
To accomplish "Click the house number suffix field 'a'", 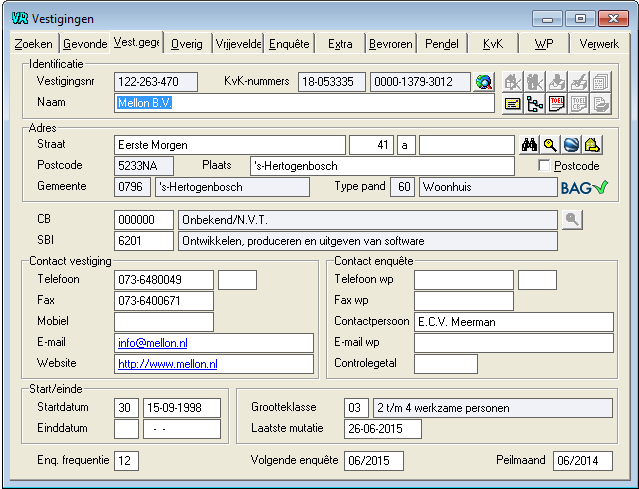I will click(x=406, y=145).
